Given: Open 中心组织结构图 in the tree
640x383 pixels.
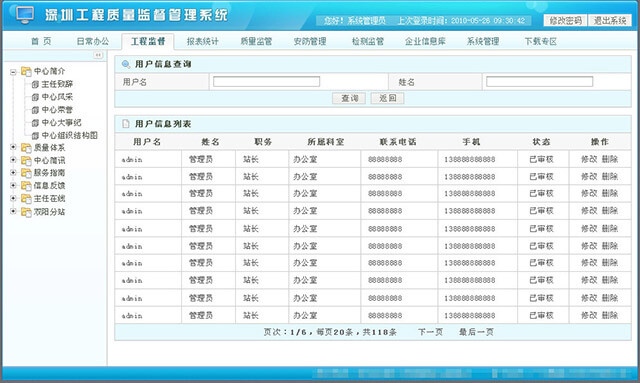Looking at the screenshot, I should click(x=69, y=135).
